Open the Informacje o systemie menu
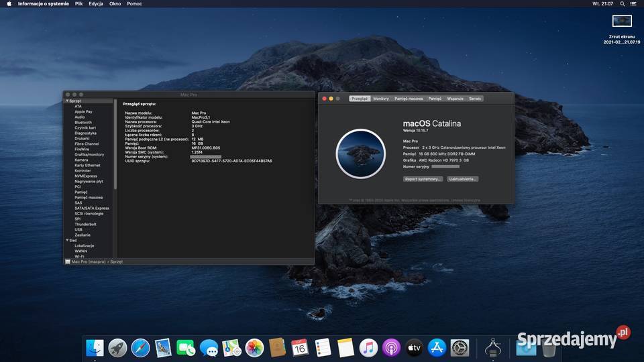Viewport: 644px width, 362px height. coord(43,4)
